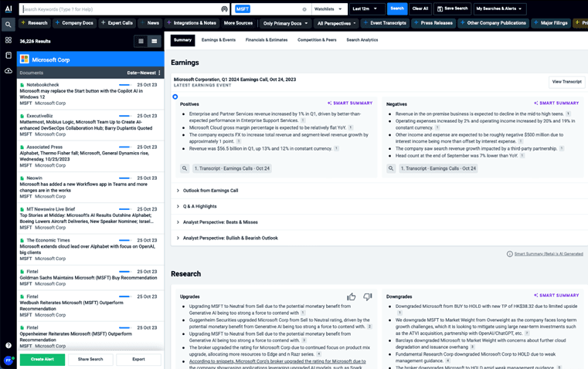The image size is (588, 369).
Task: Toggle the Expert Calls source filter
Action: click(117, 23)
